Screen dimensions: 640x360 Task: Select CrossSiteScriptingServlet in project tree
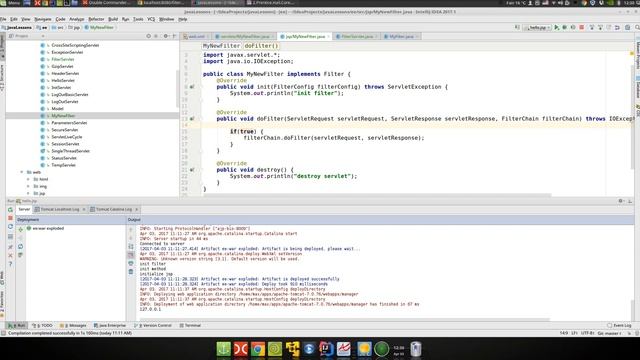click(75, 45)
